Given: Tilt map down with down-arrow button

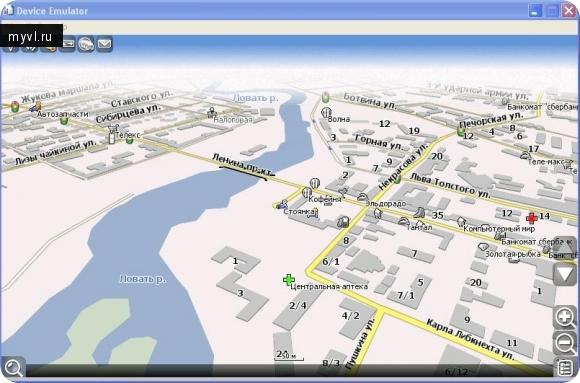Looking at the screenshot, I should click(x=565, y=274).
